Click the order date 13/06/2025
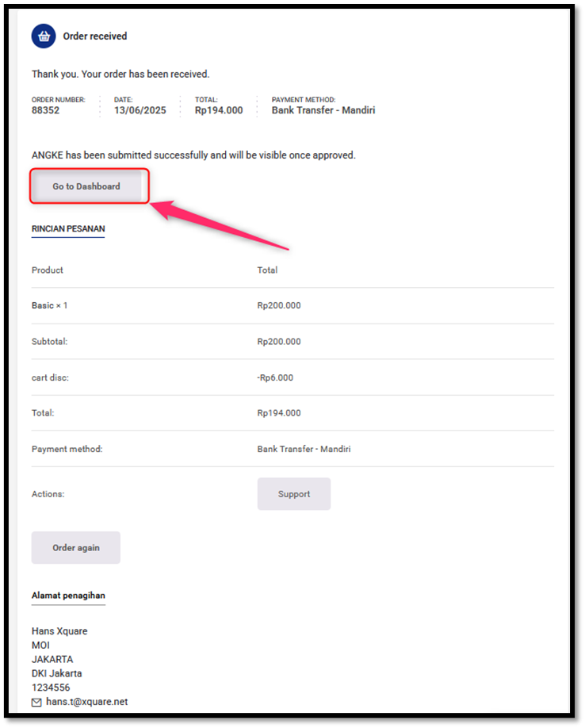585x728 pixels. [140, 110]
